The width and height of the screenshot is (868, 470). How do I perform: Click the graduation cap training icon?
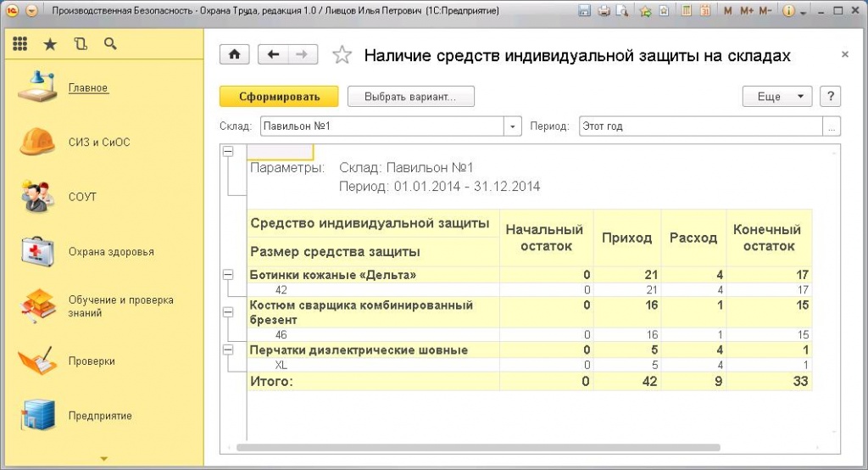click(x=37, y=305)
